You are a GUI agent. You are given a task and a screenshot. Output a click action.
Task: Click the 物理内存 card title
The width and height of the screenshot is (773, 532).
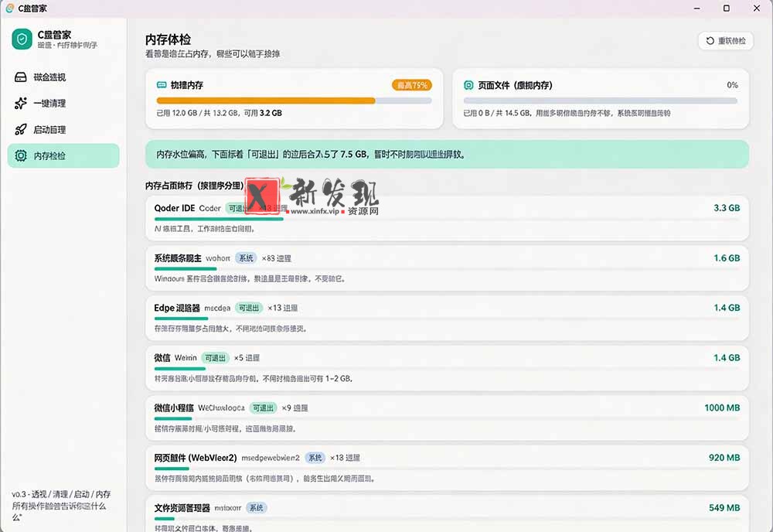(187, 85)
